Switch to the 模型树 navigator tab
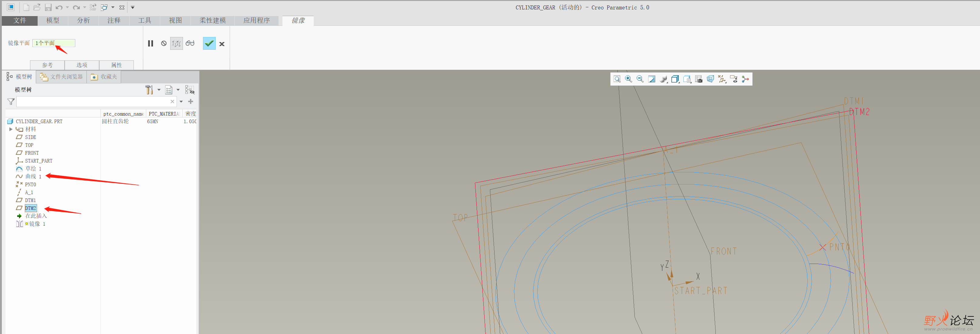980x334 pixels. coord(19,77)
